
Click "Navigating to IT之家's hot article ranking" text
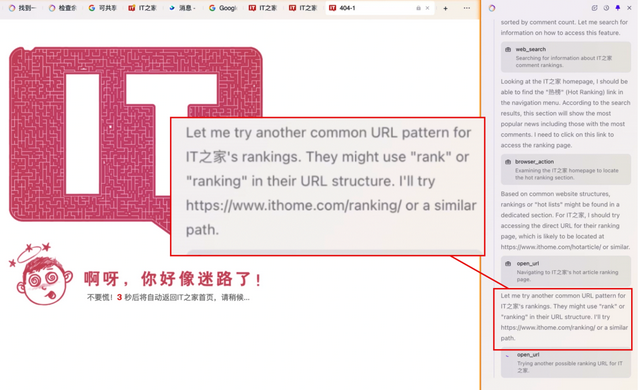pyautogui.click(x=567, y=276)
